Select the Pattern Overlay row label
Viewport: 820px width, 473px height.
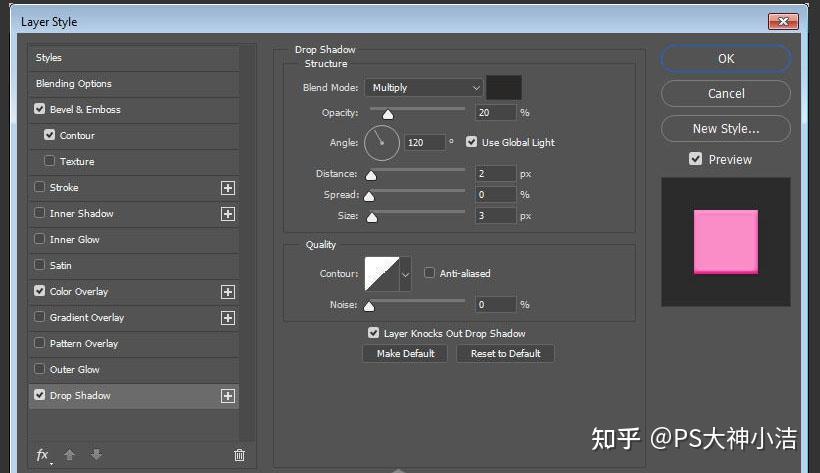pyautogui.click(x=84, y=344)
